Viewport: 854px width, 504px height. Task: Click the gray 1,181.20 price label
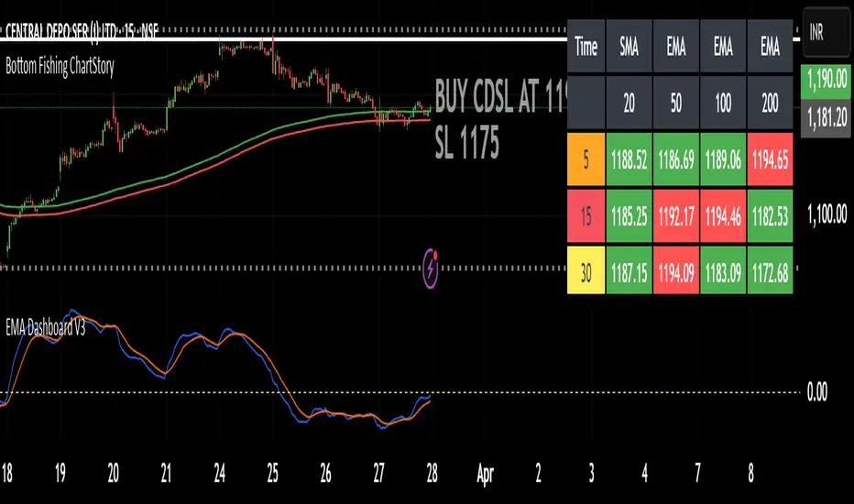click(827, 116)
